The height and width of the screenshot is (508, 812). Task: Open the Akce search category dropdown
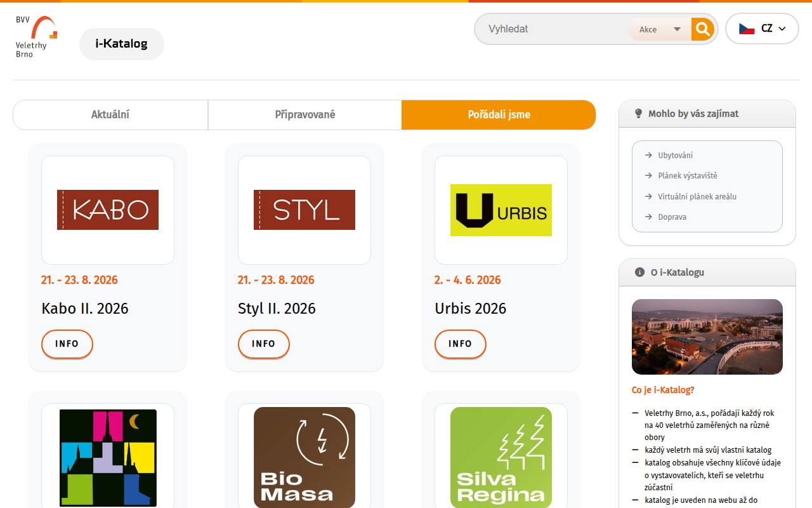660,29
